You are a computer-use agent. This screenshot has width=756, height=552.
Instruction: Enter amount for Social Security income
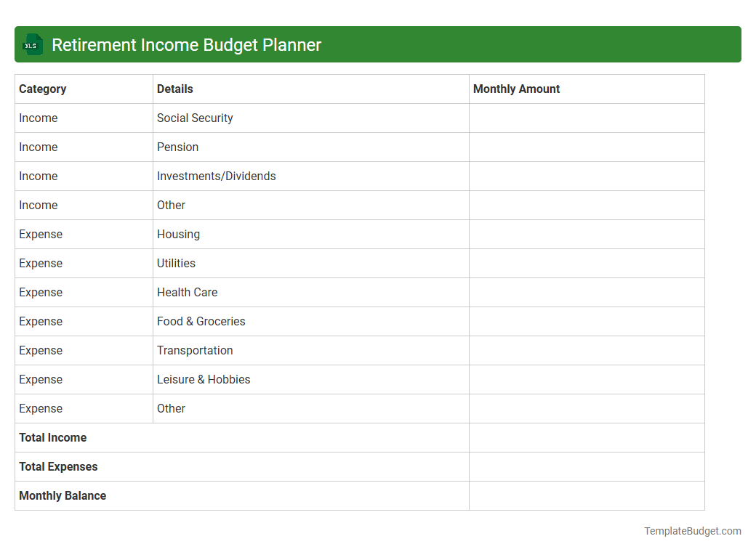[x=586, y=118]
